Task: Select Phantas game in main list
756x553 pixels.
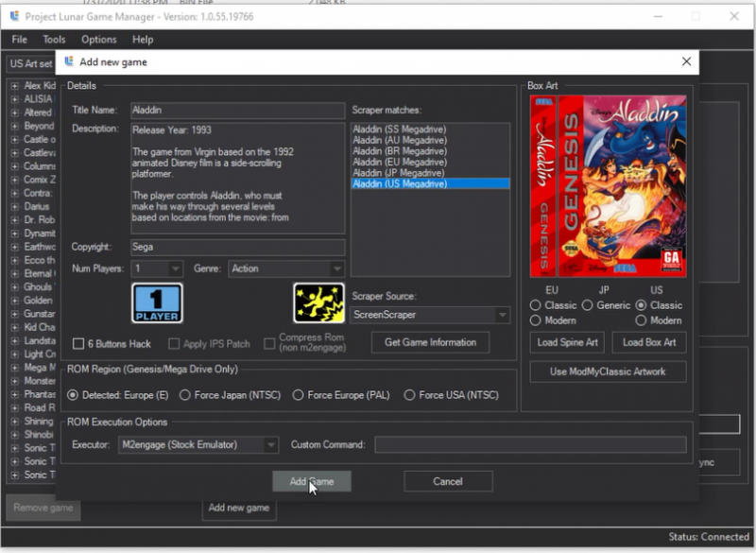Action: pos(40,394)
